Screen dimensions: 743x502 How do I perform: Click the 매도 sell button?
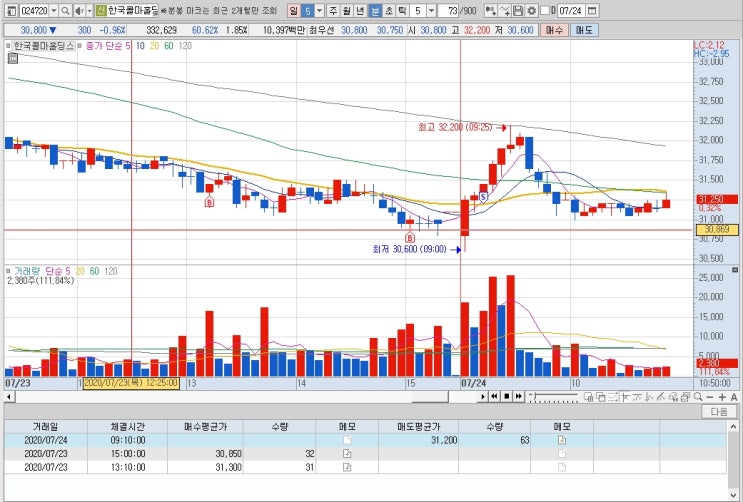pos(584,30)
